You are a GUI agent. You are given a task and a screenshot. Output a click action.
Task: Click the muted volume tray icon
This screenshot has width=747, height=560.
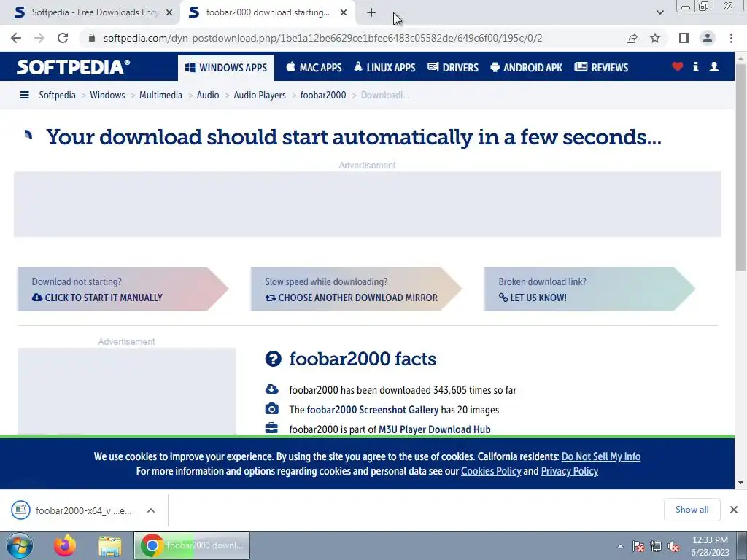pos(673,546)
